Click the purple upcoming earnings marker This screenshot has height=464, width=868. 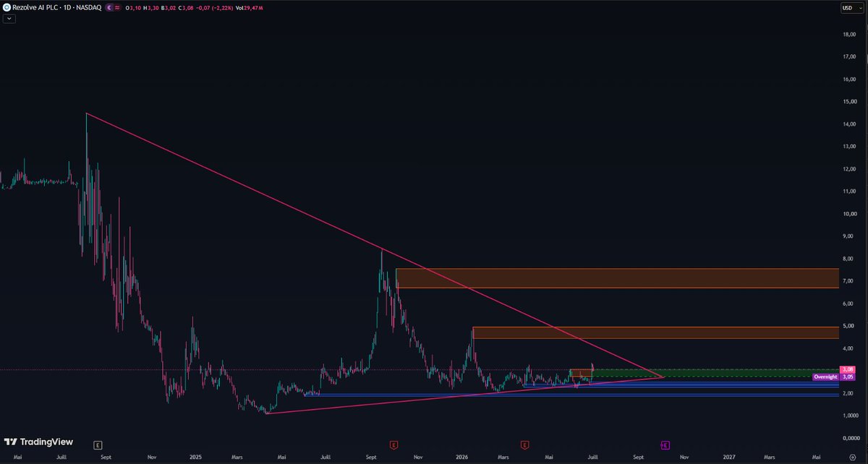(x=665, y=444)
